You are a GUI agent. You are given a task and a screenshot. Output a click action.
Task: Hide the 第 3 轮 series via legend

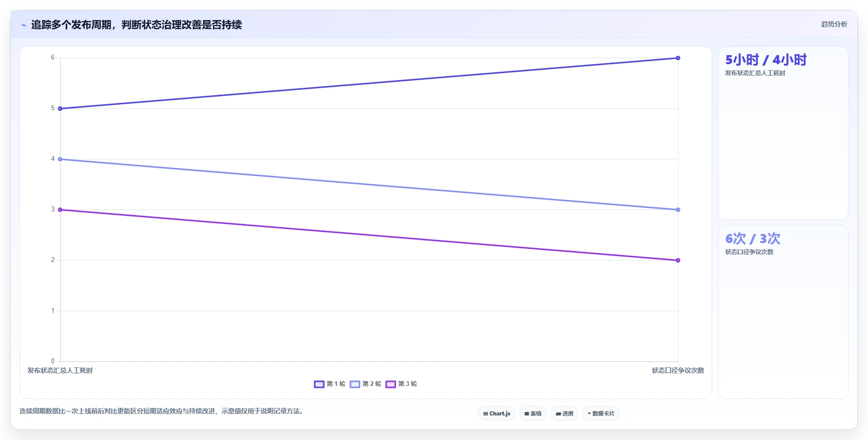(401, 384)
